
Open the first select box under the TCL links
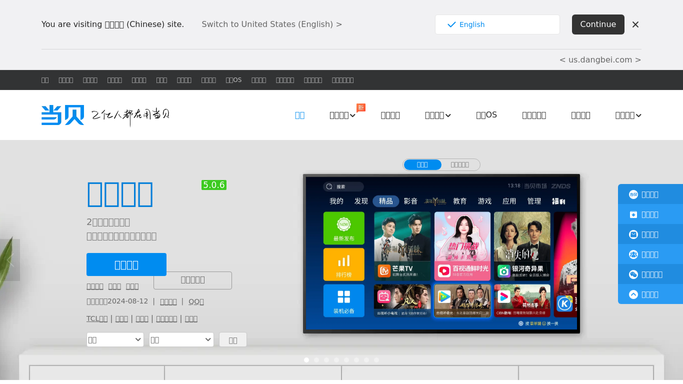(x=115, y=340)
